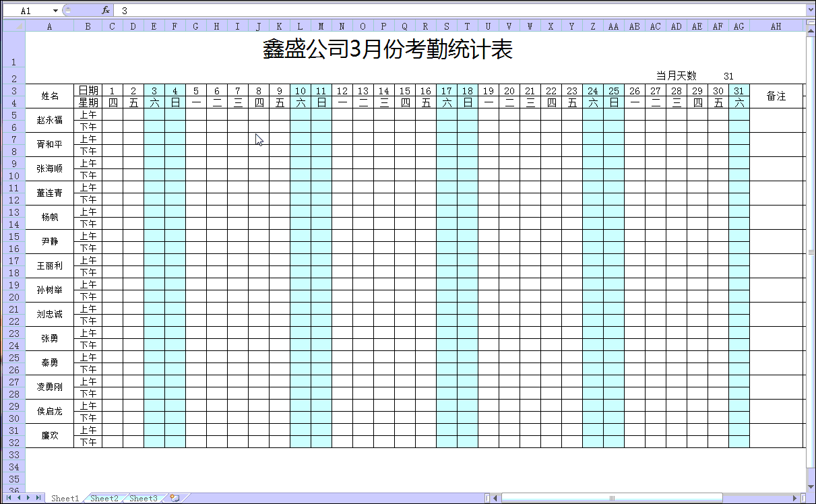Image resolution: width=816 pixels, height=504 pixels.
Task: Select column AH header
Action: (x=776, y=26)
